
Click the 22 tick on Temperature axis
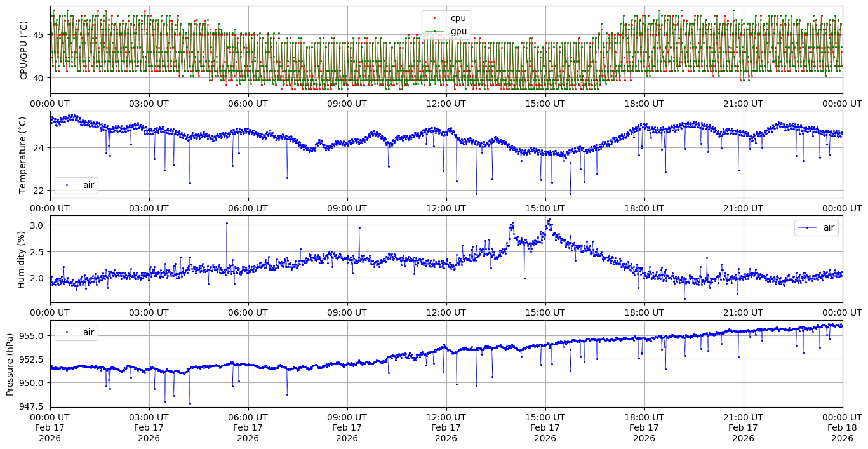pyautogui.click(x=39, y=191)
